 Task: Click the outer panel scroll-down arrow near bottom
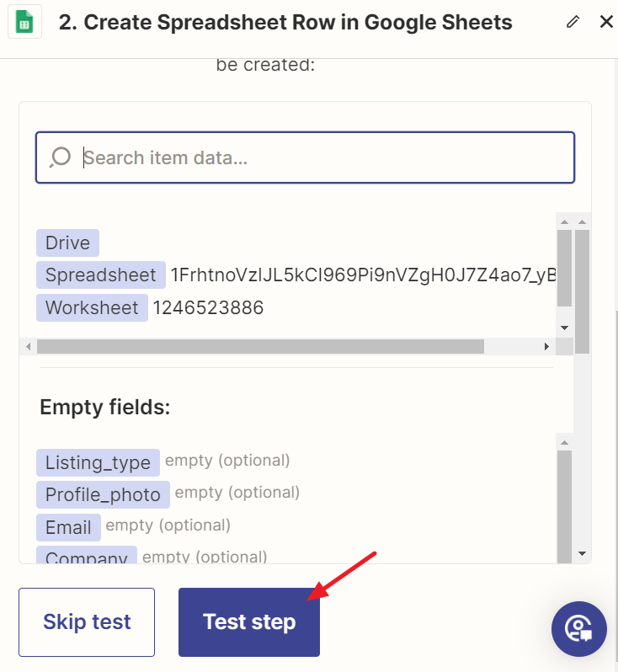[x=582, y=553]
